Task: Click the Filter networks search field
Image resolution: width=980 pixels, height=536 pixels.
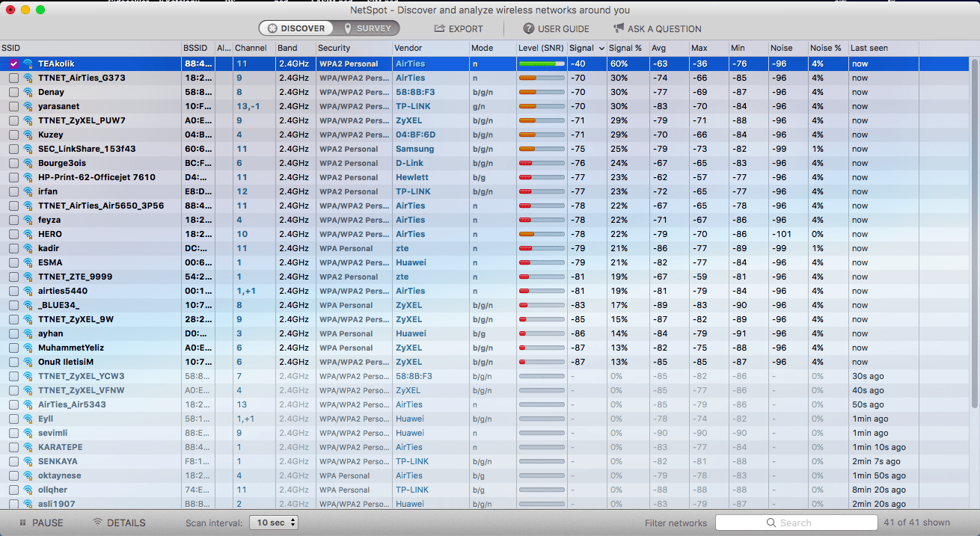Action: [797, 523]
